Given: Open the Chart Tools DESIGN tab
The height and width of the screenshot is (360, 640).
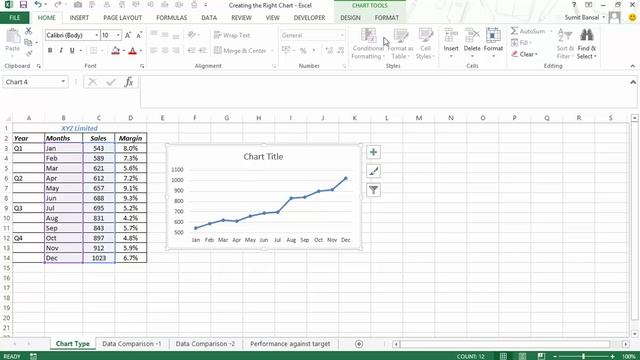Looking at the screenshot, I should point(350,18).
